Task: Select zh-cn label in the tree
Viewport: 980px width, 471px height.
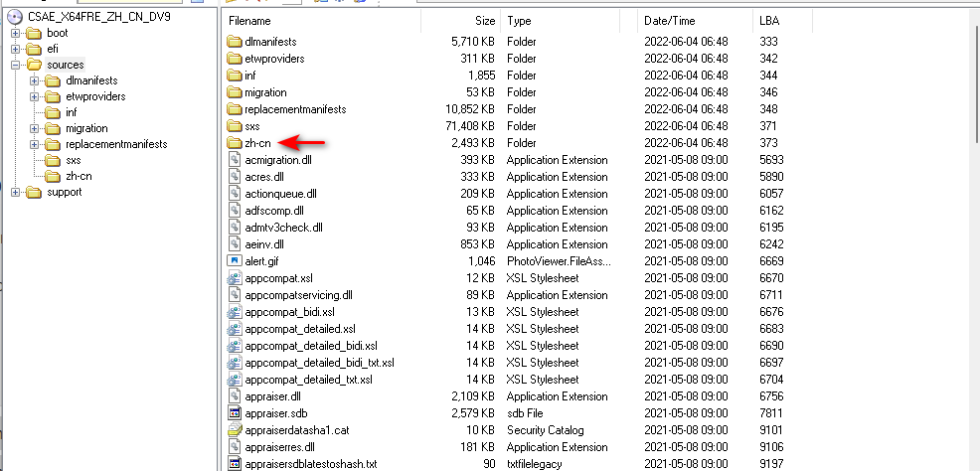Action: 79,176
